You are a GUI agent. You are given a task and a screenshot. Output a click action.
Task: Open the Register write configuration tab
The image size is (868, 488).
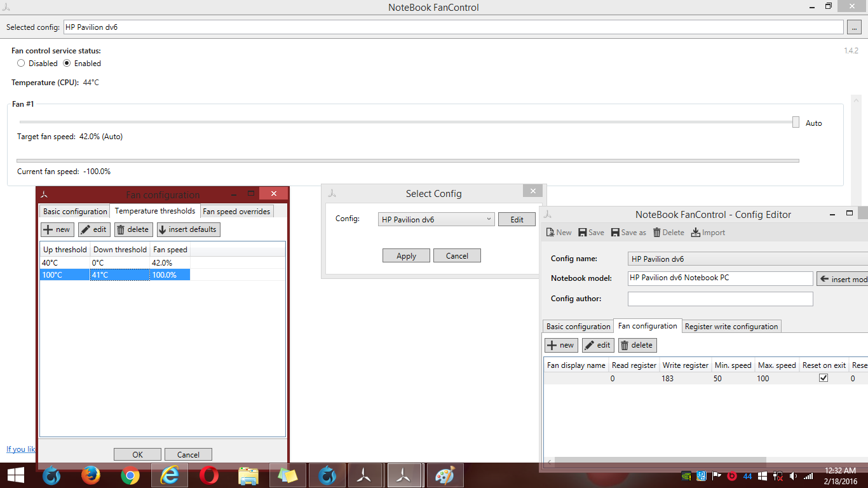[x=731, y=327]
